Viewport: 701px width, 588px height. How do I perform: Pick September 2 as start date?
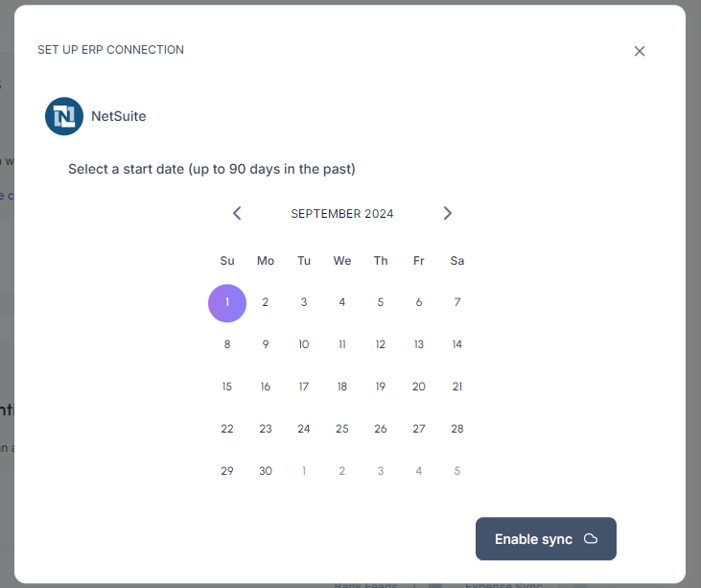(266, 303)
